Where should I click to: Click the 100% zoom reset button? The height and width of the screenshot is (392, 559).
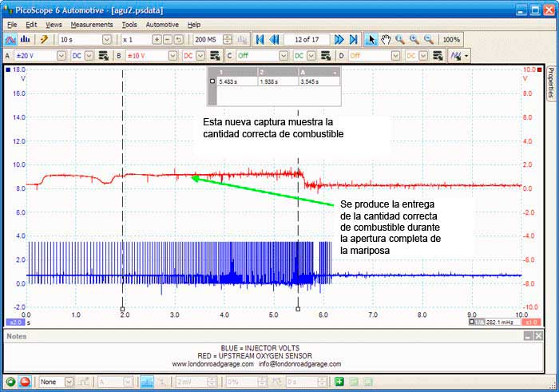[450, 39]
